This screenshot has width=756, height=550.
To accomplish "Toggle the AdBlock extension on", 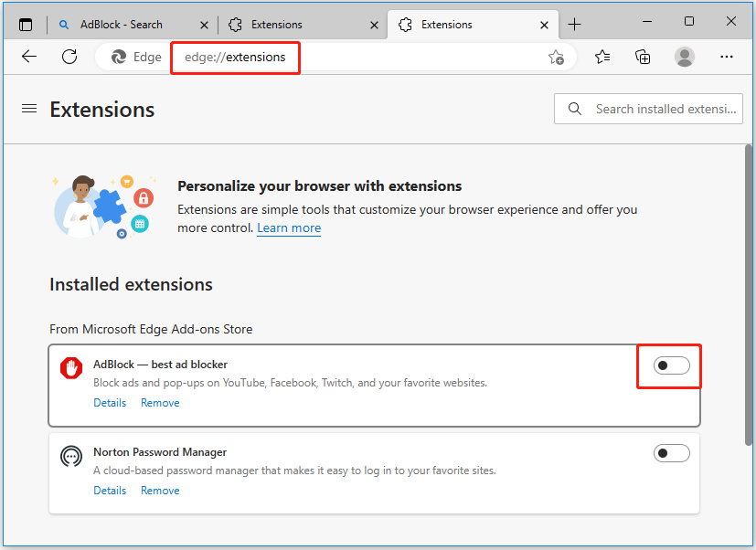I will (x=671, y=365).
